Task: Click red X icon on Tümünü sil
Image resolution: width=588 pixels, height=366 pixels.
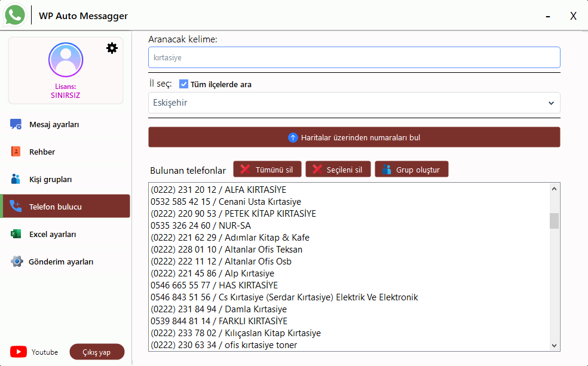Action: tap(245, 170)
